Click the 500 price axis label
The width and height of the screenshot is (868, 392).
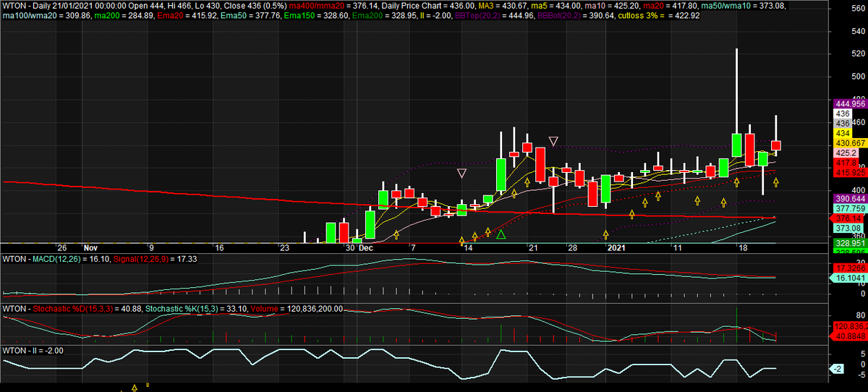tap(860, 76)
